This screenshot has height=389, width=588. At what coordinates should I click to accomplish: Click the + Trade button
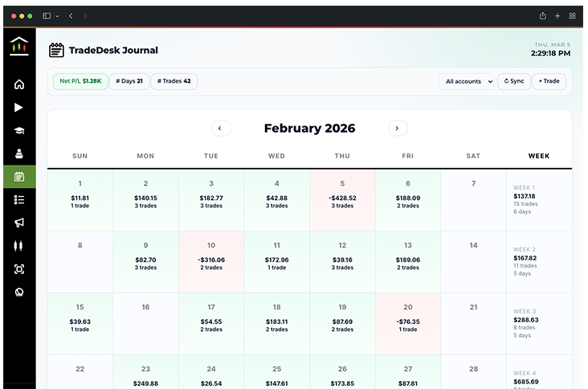point(549,81)
